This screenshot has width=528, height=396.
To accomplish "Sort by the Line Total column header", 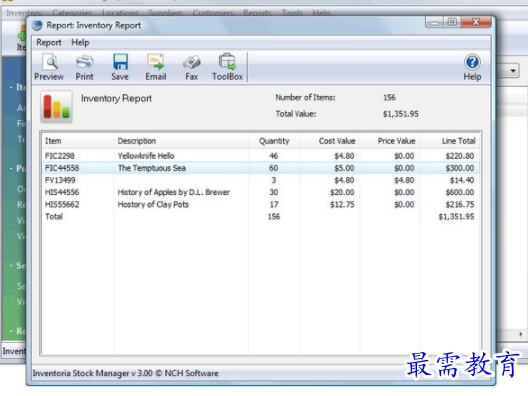I will (x=450, y=141).
